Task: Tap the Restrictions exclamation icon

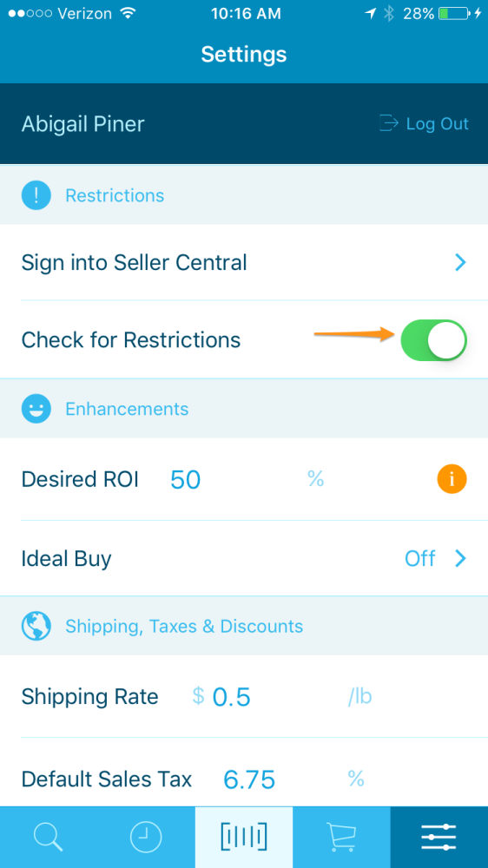Action: pyautogui.click(x=36, y=195)
